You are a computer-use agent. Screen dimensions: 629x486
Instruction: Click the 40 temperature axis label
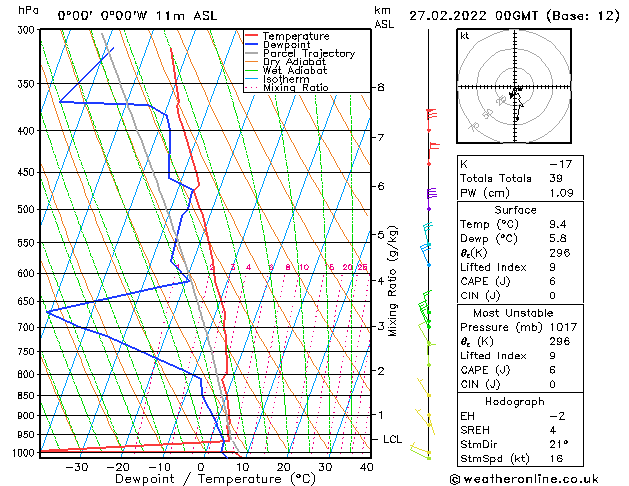tap(367, 467)
